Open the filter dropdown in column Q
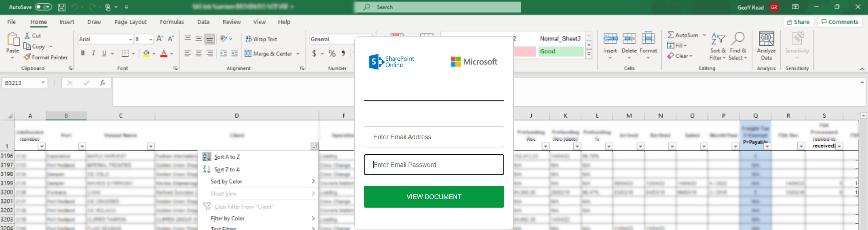The height and width of the screenshot is (230, 868). pos(767,146)
